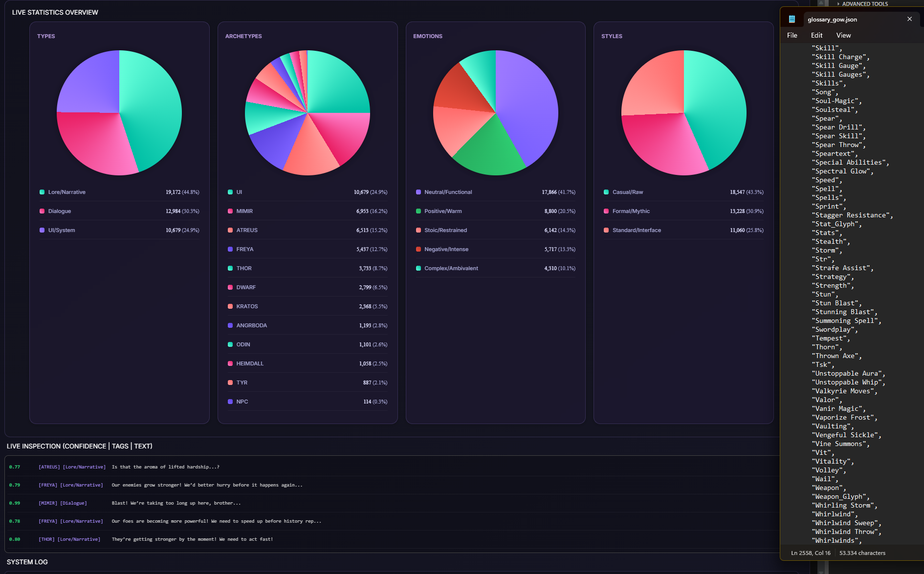Click the Casual/Raw style legend dot

tap(606, 192)
